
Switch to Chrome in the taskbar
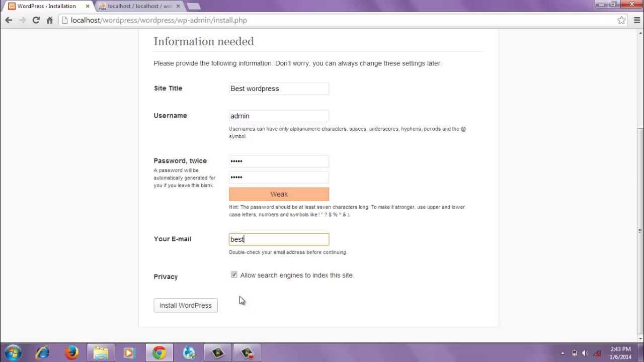coord(159,353)
